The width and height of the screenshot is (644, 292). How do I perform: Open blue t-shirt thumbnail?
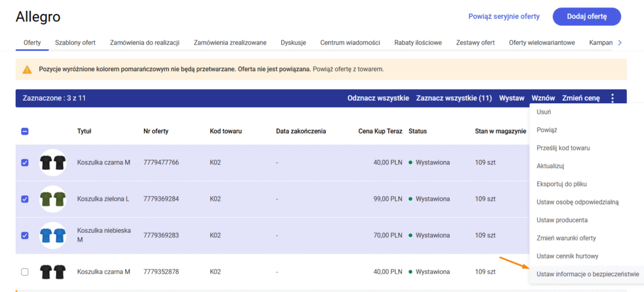(x=53, y=235)
